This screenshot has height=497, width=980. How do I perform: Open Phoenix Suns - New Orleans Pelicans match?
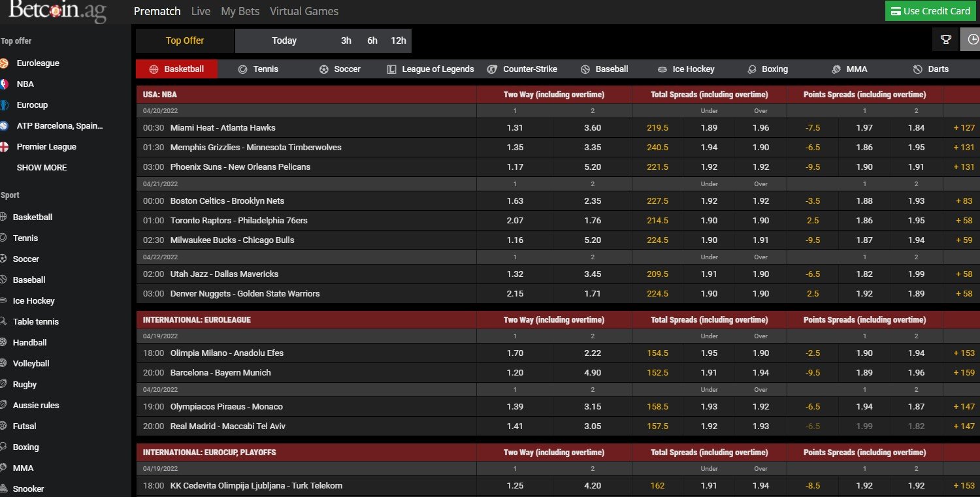[240, 167]
